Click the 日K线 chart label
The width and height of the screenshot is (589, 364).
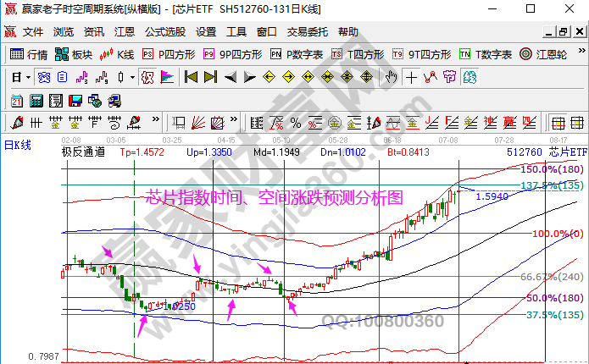pos(18,145)
